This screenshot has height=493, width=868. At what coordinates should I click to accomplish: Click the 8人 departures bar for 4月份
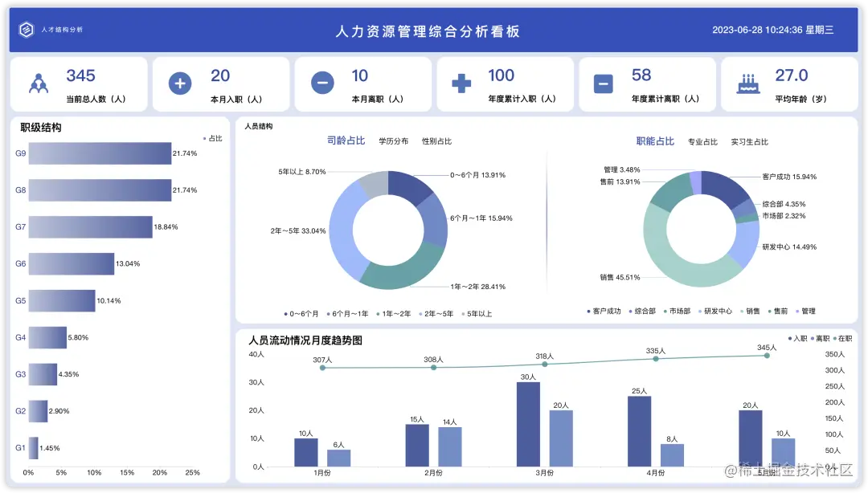672,455
